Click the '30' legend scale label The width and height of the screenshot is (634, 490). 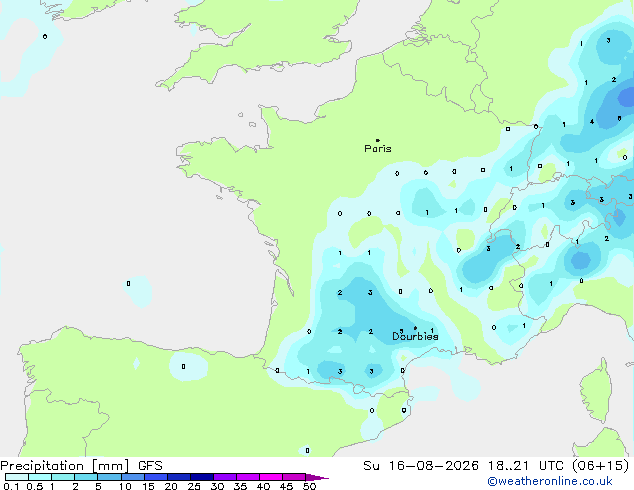[217, 486]
